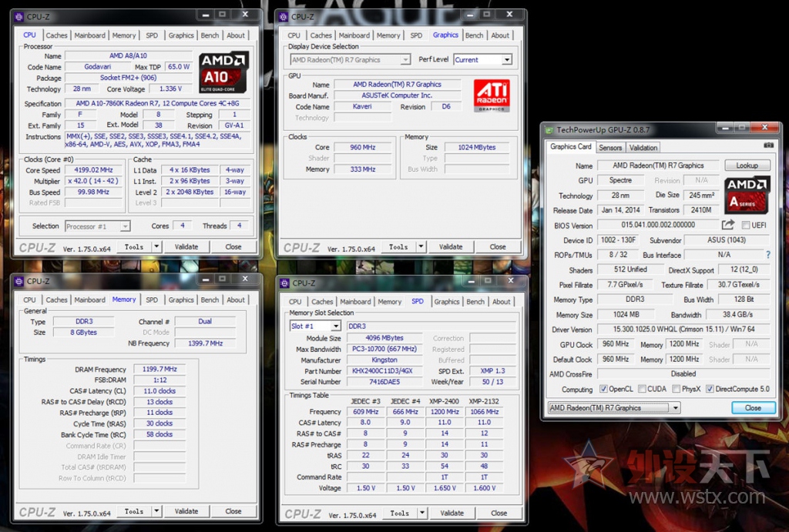Click CPU-Z title icon of Memory tab window
This screenshot has width=789, height=532.
[x=19, y=281]
